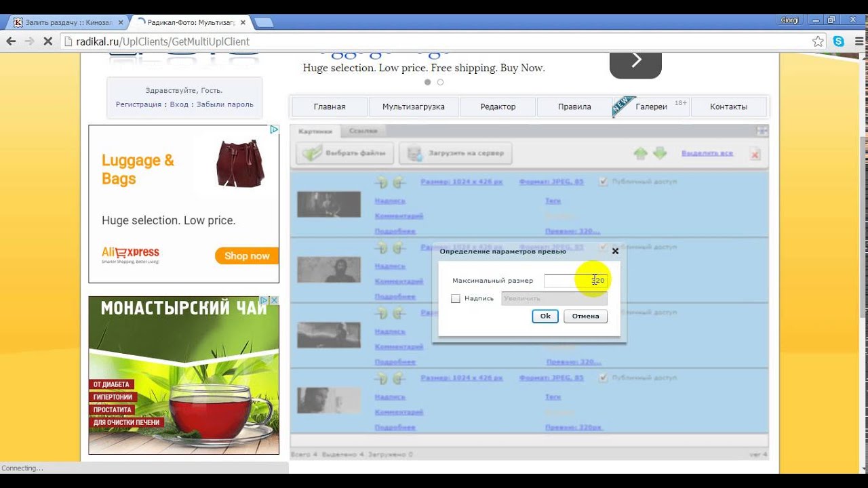This screenshot has width=868, height=488.
Task: Click the Регистрация link
Action: 138,104
